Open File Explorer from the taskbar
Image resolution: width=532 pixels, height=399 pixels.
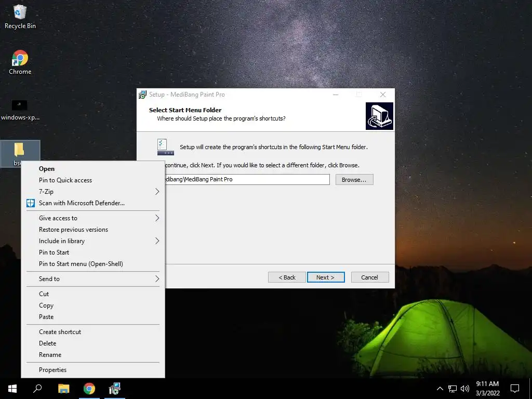(63, 389)
